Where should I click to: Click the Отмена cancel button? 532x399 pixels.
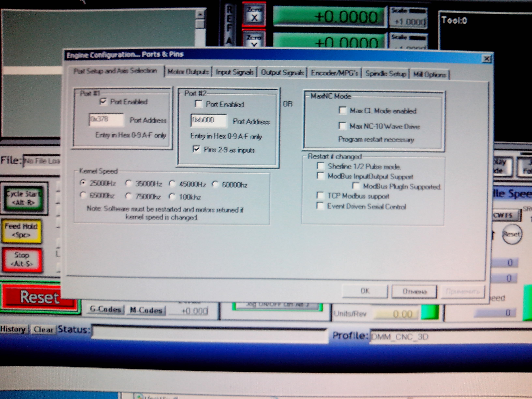click(x=414, y=291)
